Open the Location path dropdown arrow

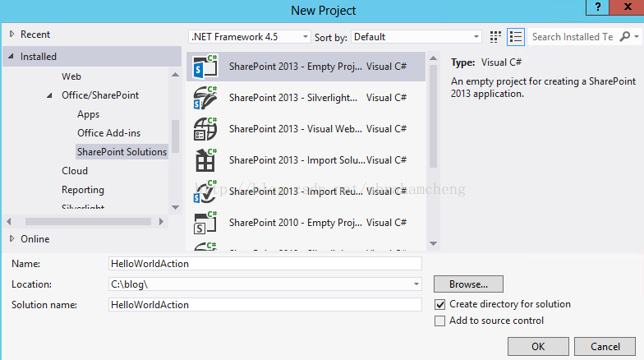[x=416, y=284]
